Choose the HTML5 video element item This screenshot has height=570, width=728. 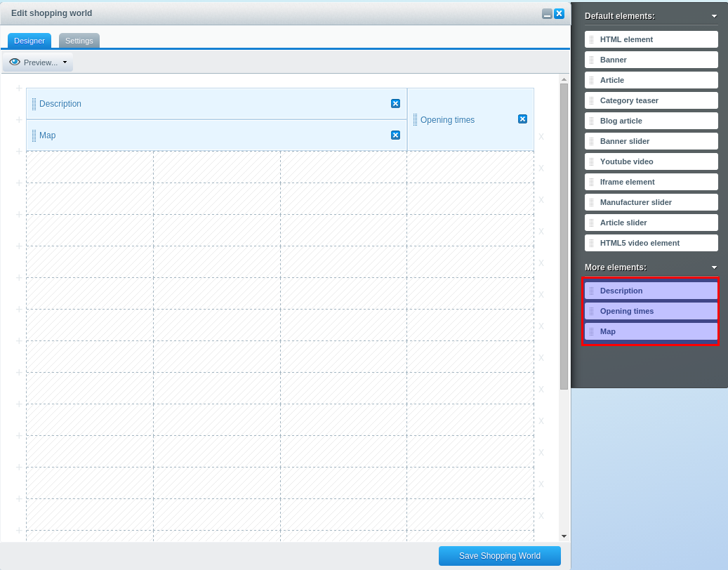pos(651,243)
